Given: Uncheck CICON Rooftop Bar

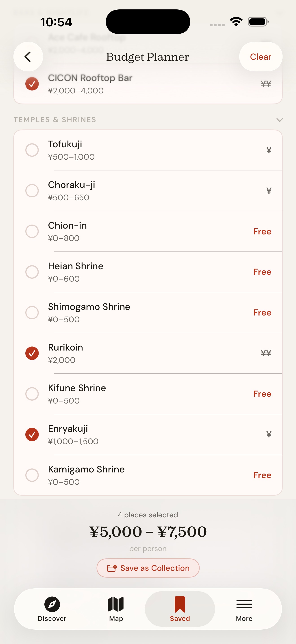Looking at the screenshot, I should [x=32, y=84].
